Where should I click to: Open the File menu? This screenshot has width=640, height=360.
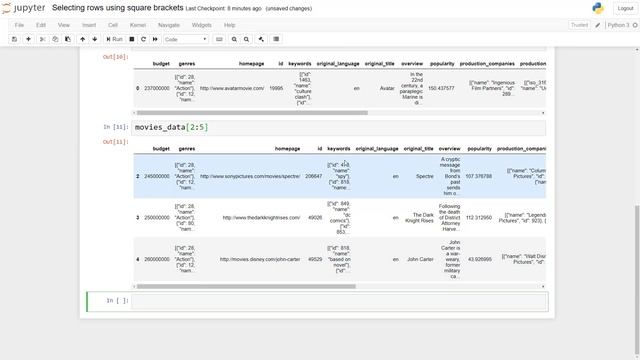click(x=19, y=25)
